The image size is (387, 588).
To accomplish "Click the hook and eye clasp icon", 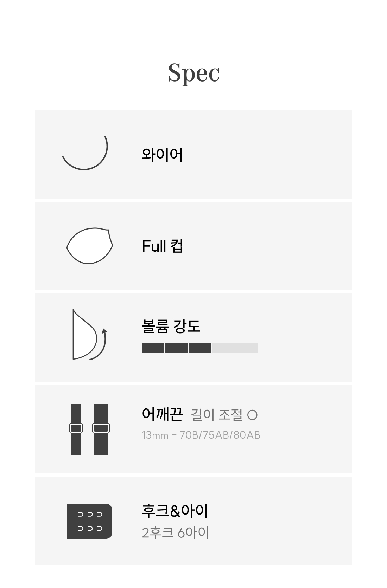I will point(89,521).
